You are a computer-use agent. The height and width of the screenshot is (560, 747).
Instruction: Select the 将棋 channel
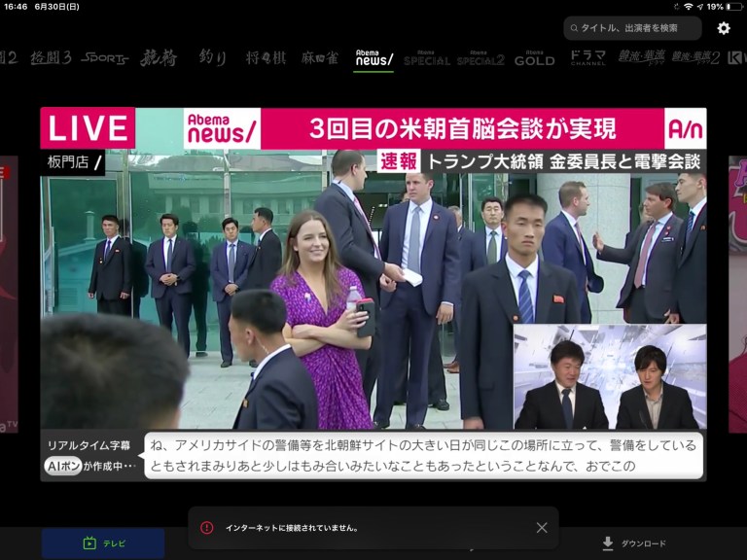pos(266,58)
